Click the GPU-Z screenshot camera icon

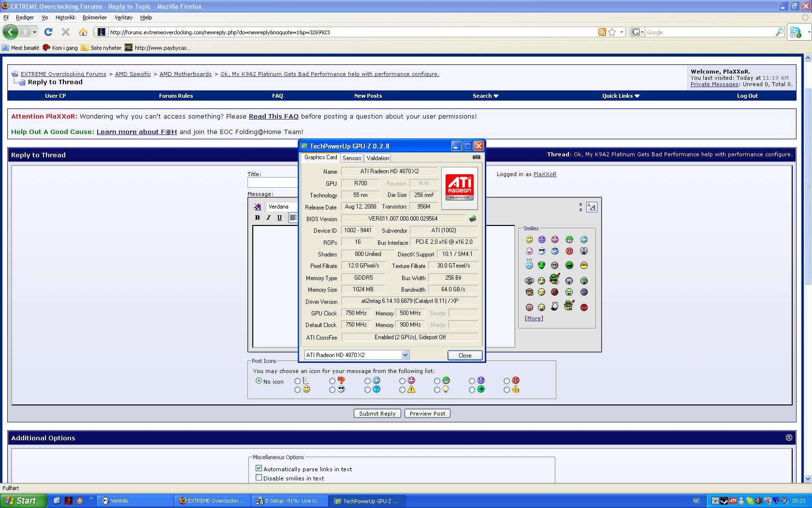pos(476,157)
